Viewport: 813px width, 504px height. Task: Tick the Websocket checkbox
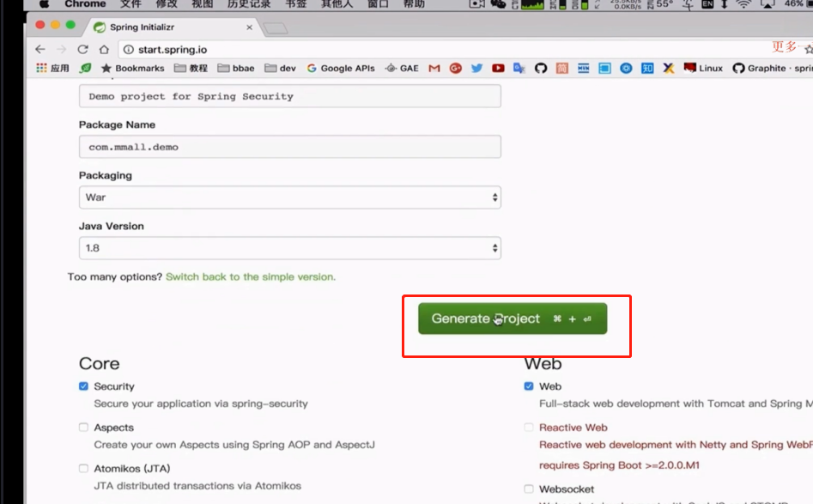pos(528,489)
